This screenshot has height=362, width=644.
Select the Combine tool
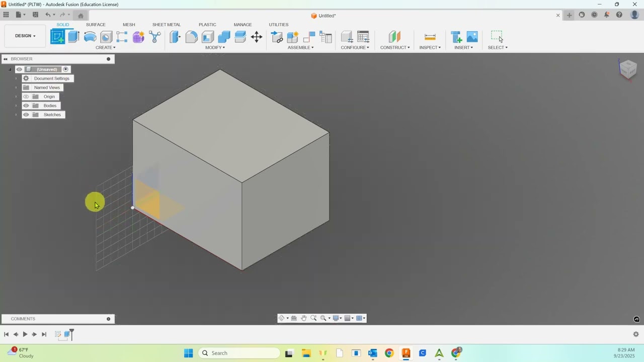(224, 37)
